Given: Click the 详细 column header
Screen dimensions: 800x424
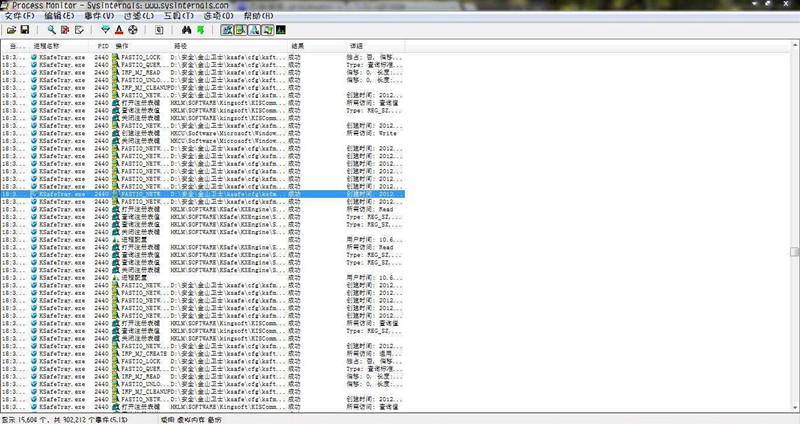Looking at the screenshot, I should [x=375, y=46].
